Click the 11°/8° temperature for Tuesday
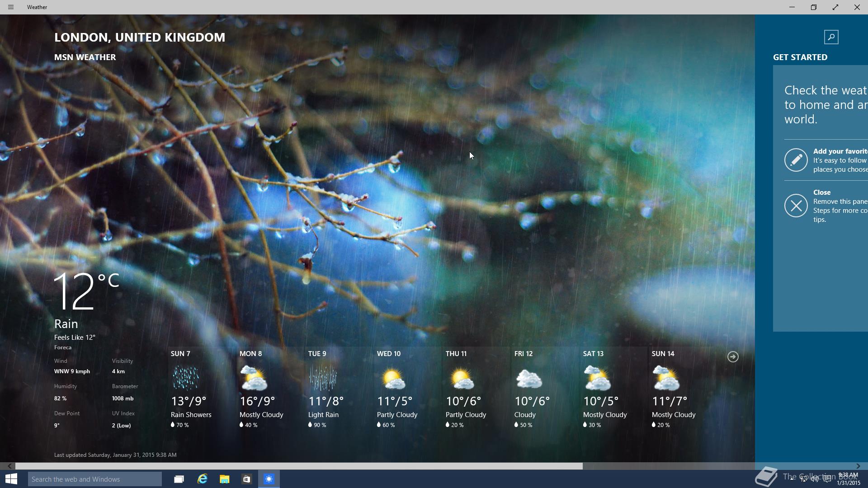This screenshot has height=488, width=868. tap(326, 401)
